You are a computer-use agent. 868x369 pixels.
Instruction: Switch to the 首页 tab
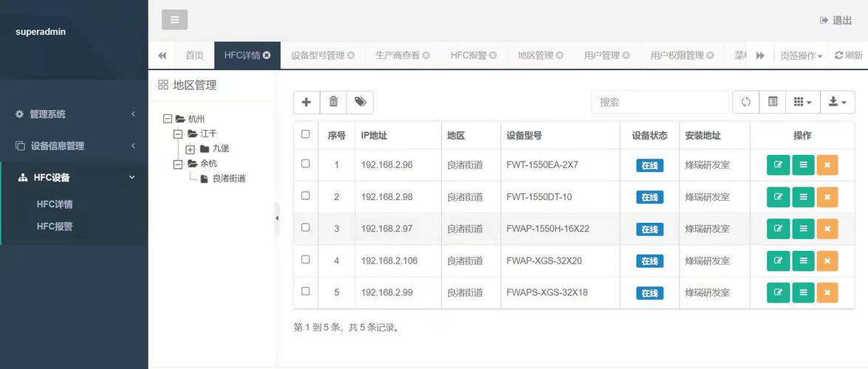click(194, 55)
